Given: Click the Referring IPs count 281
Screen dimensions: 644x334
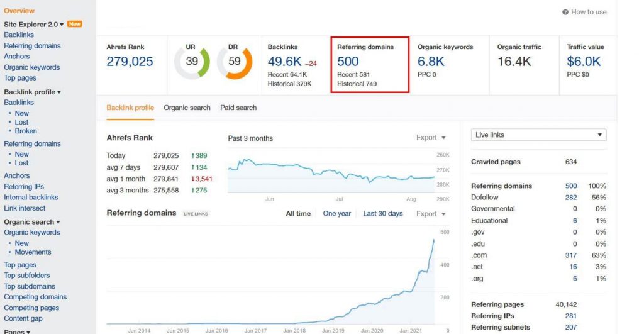Looking at the screenshot, I should (571, 316).
